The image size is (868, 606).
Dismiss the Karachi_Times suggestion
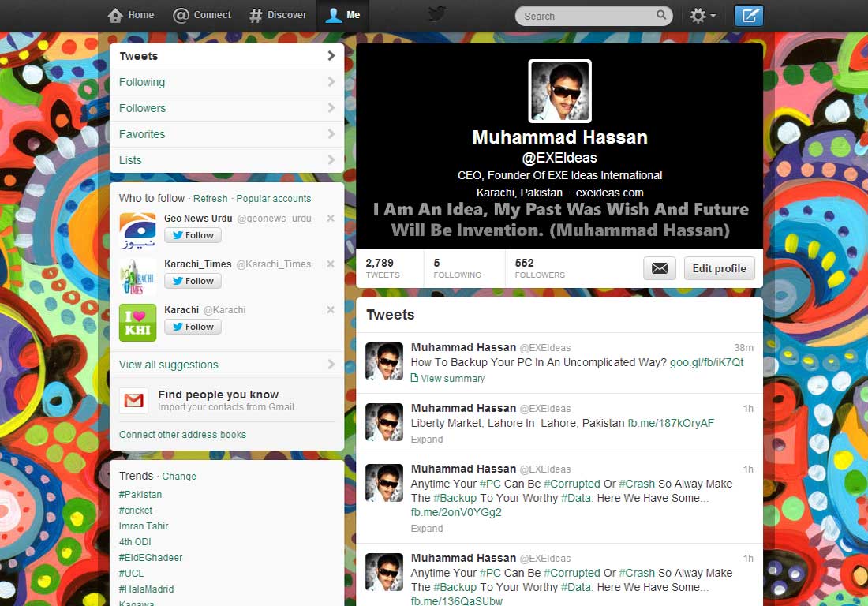pyautogui.click(x=331, y=264)
